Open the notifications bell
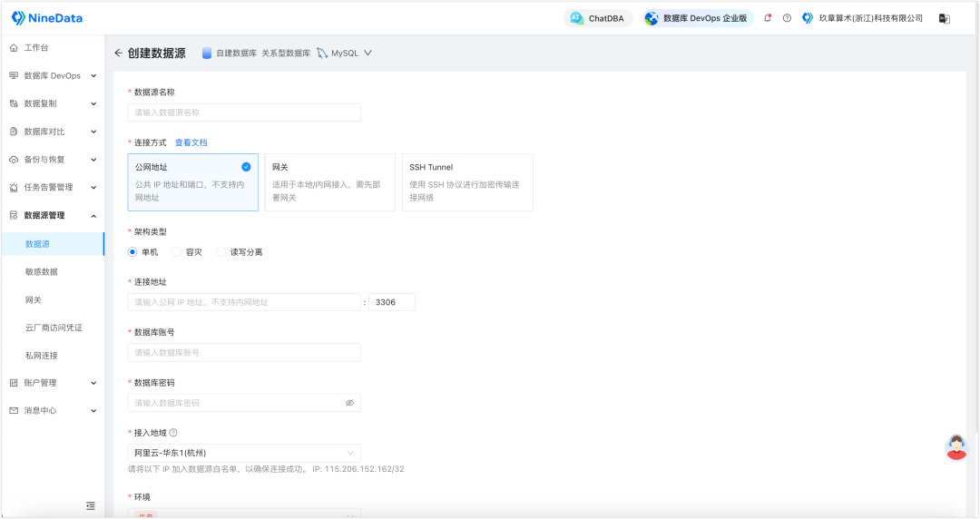980x519 pixels. (768, 18)
